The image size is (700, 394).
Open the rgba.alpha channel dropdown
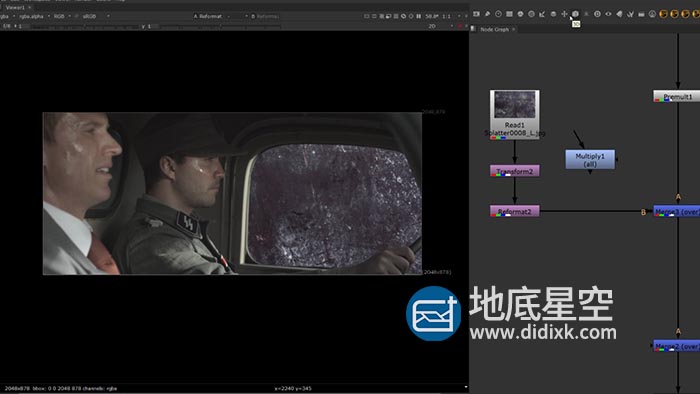pos(34,16)
